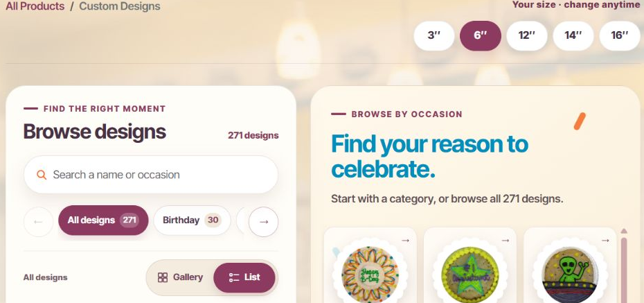
Task: Select the 3 inch size option
Action: 434,36
